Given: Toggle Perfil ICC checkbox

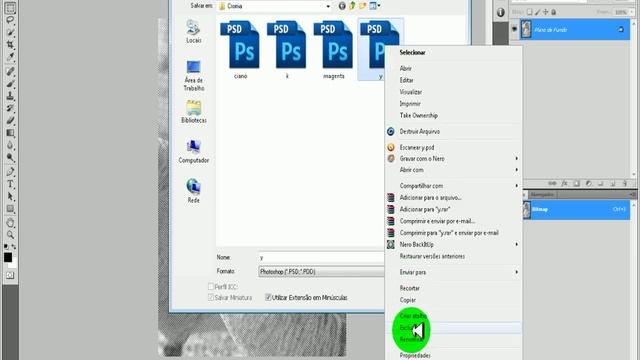Looking at the screenshot, I should click(x=211, y=287).
